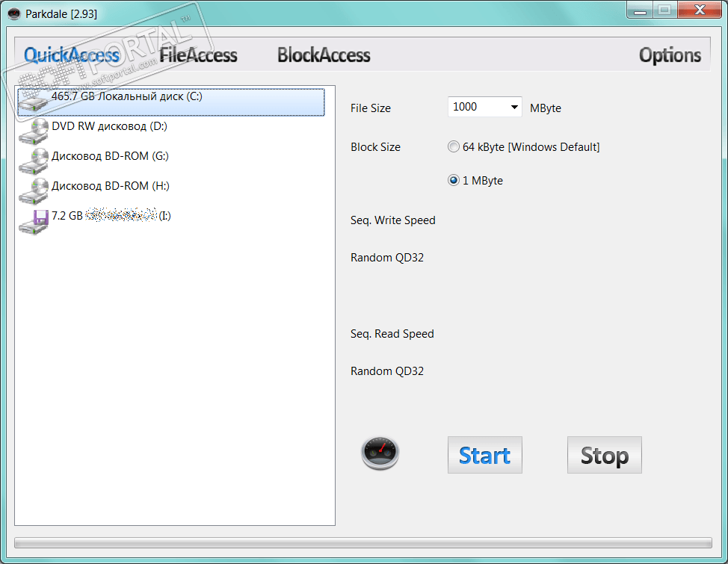
Task: Click the removable drive I: floppy icon
Action: coord(34,221)
